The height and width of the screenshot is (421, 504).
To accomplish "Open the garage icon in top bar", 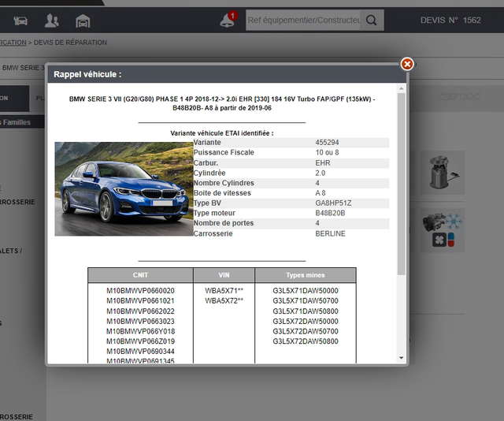I will 83,21.
